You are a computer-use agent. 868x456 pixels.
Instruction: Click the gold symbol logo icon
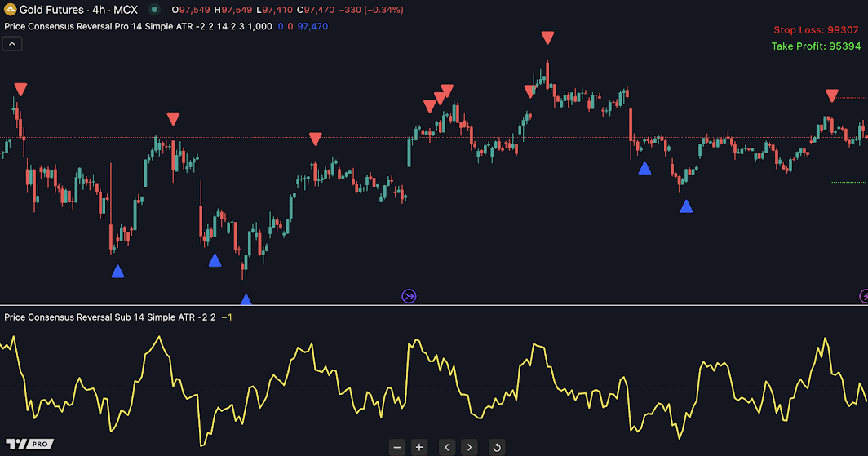coord(10,10)
